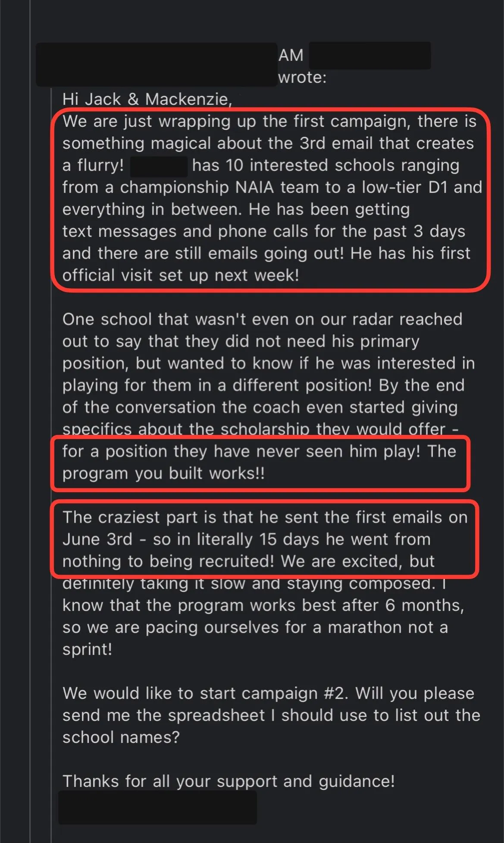The width and height of the screenshot is (504, 843).
Task: Click the greeting Hi Jack & Mackenzie
Action: [147, 99]
